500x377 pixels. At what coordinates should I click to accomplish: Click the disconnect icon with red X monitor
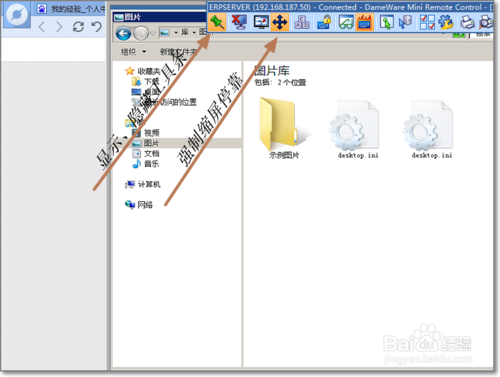click(239, 22)
